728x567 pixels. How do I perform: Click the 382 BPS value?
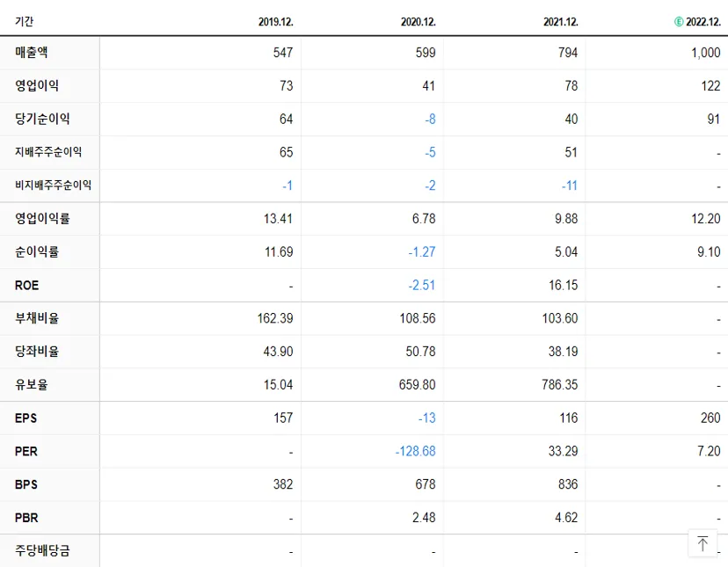click(283, 484)
